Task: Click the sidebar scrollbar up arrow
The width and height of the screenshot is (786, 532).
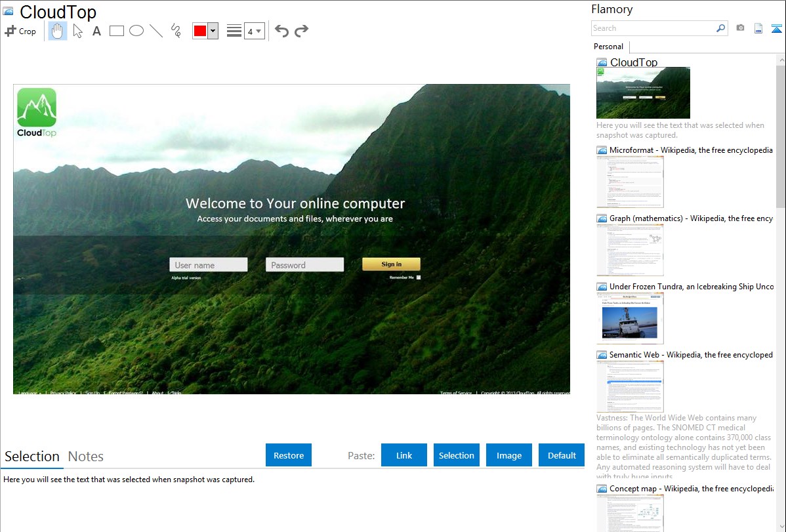Action: 781,60
